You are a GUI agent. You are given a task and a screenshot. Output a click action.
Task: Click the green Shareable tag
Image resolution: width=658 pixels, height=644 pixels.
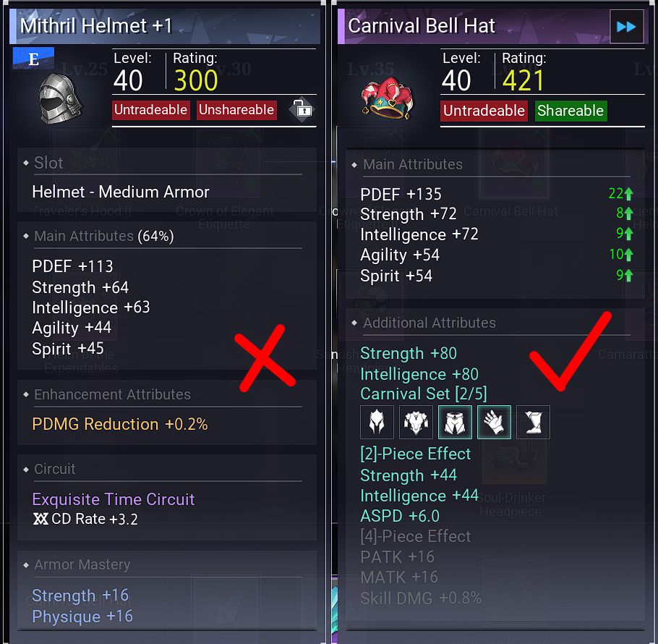(x=571, y=111)
